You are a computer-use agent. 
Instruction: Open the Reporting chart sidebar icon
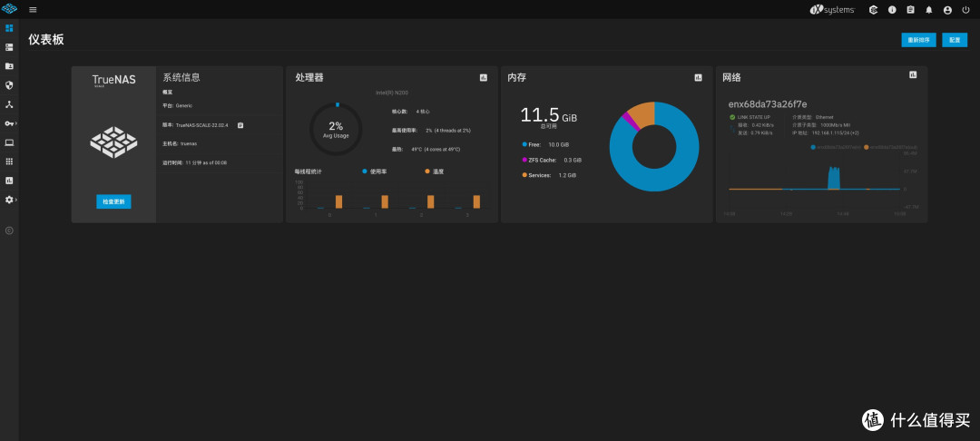pos(9,181)
